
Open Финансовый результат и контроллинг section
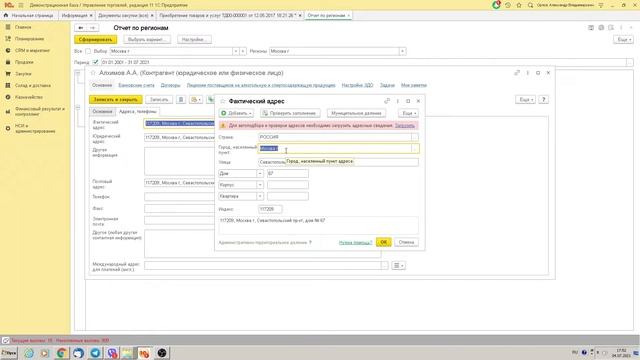click(40, 111)
